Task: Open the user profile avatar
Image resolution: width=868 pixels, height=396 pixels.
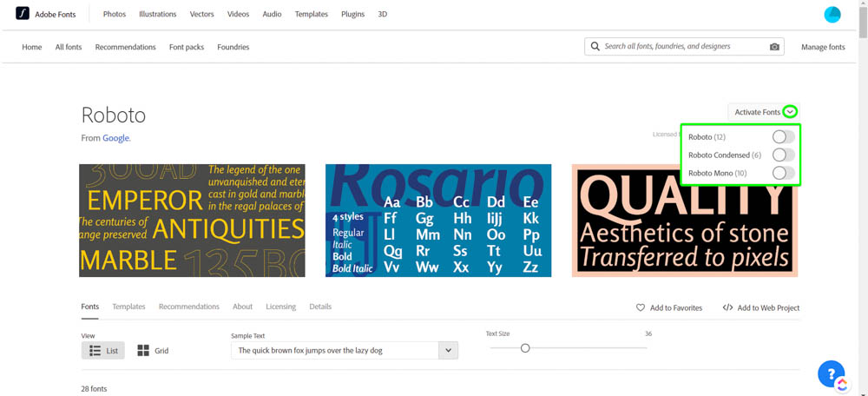Action: [832, 14]
